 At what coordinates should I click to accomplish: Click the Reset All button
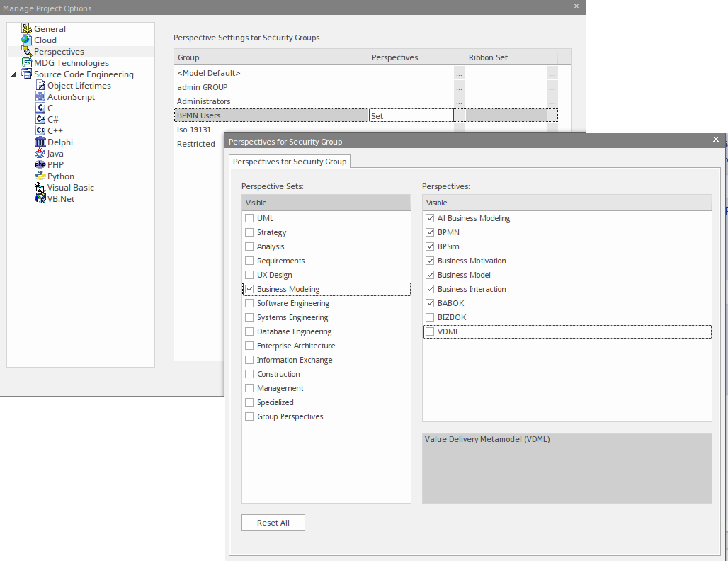[x=273, y=523]
